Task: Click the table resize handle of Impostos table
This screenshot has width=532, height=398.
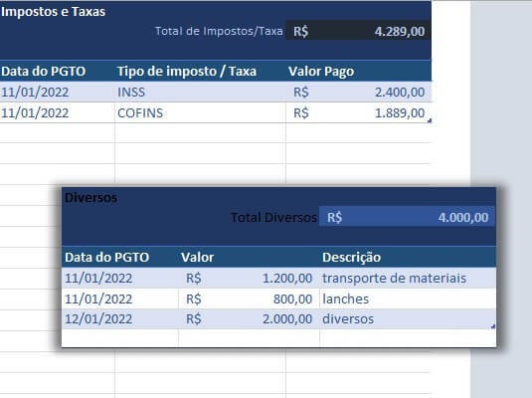Action: pos(430,120)
